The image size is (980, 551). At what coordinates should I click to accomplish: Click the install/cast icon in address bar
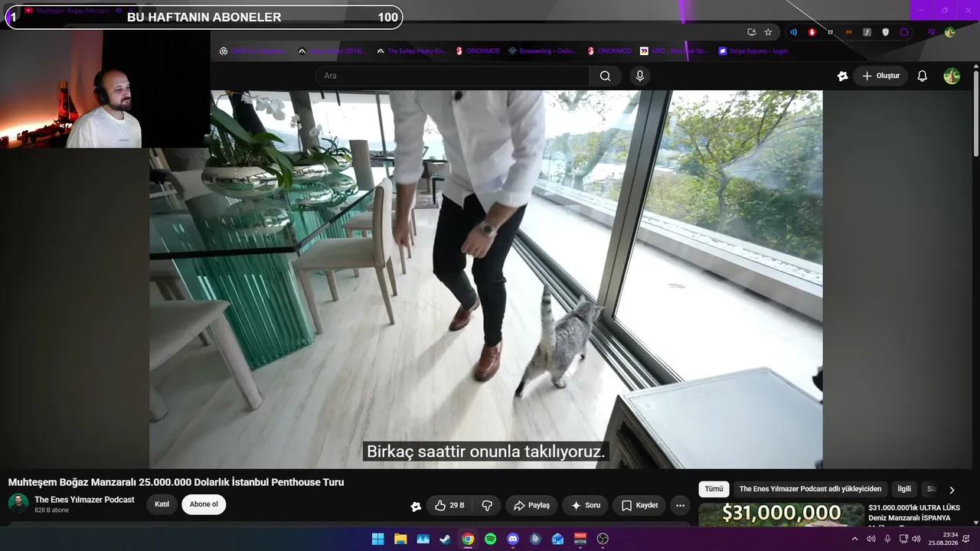[752, 32]
